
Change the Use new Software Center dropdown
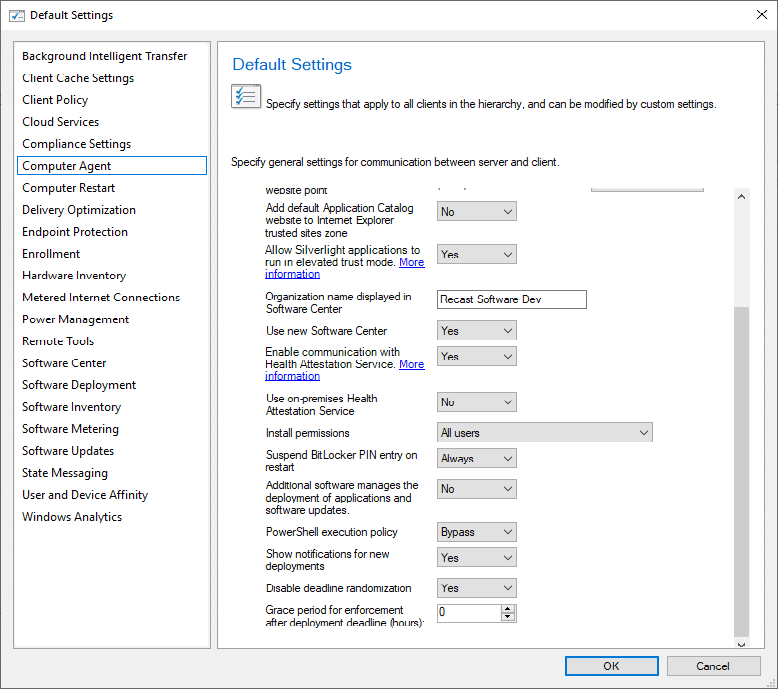pos(477,331)
